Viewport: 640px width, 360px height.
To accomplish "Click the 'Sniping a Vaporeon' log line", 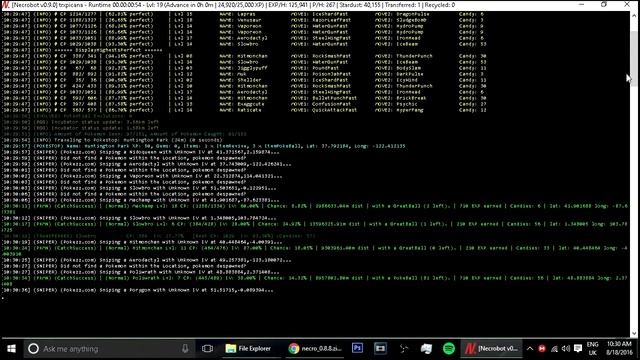I will [142, 176].
